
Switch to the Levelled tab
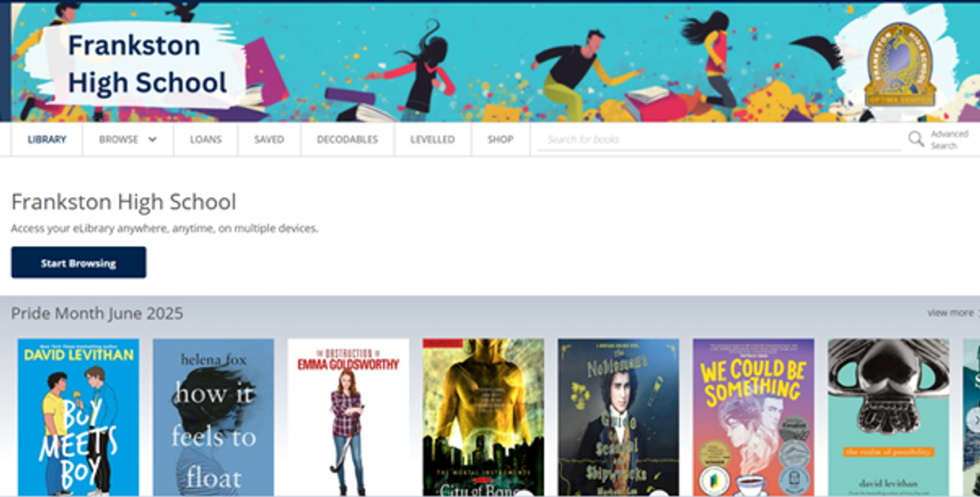click(x=432, y=140)
